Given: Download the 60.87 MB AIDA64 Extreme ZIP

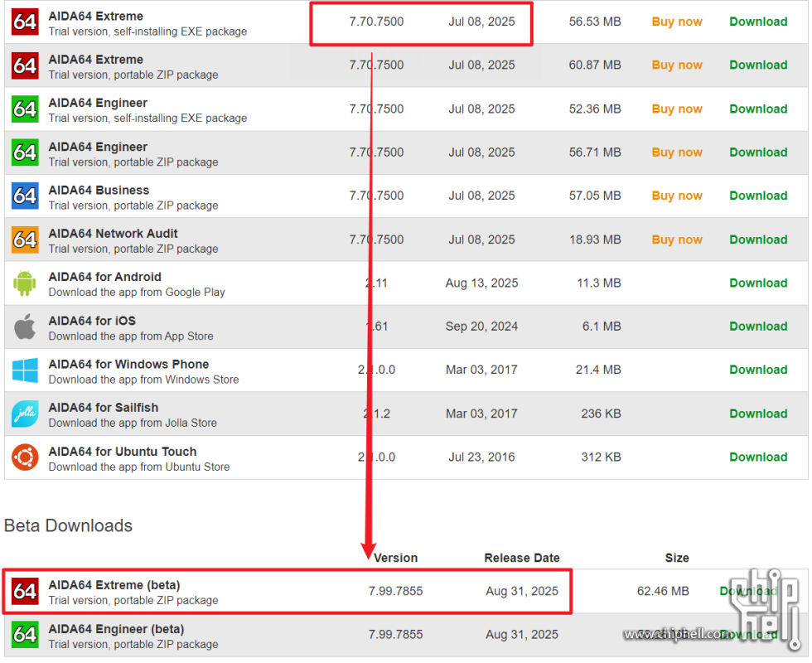Looking at the screenshot, I should 758,65.
